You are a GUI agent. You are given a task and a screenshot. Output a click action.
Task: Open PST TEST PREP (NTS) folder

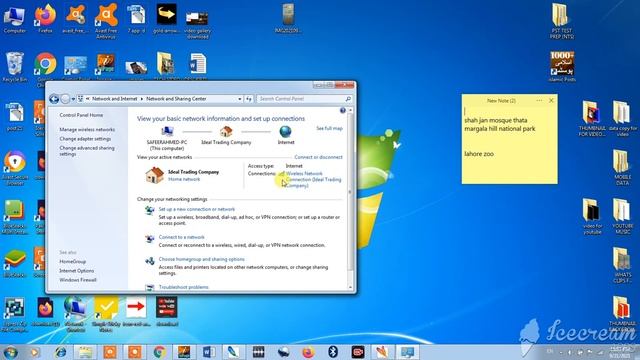pos(561,20)
